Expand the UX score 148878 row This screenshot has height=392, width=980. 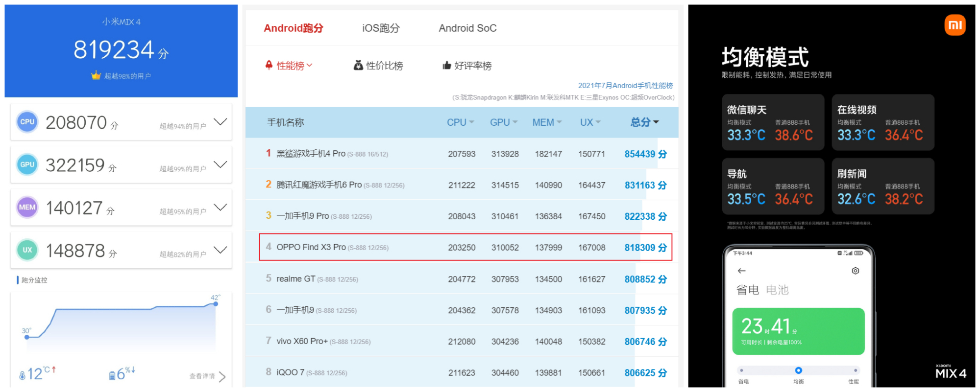[x=220, y=250]
